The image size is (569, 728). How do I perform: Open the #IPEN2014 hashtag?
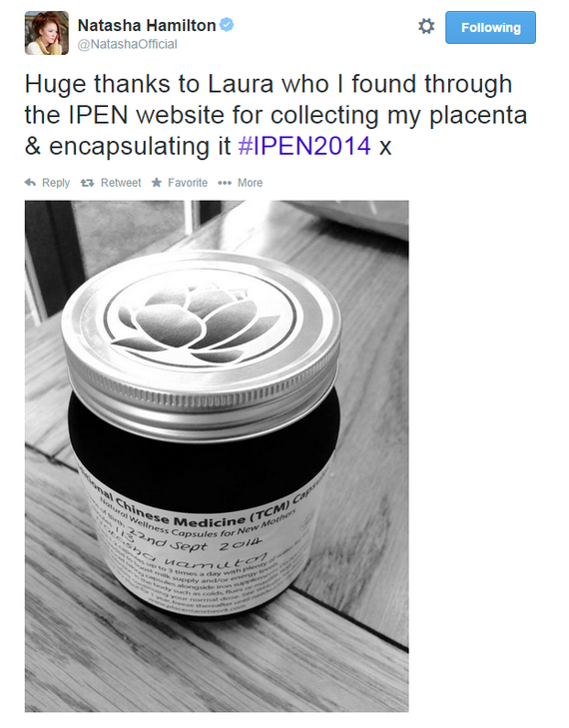coord(304,146)
